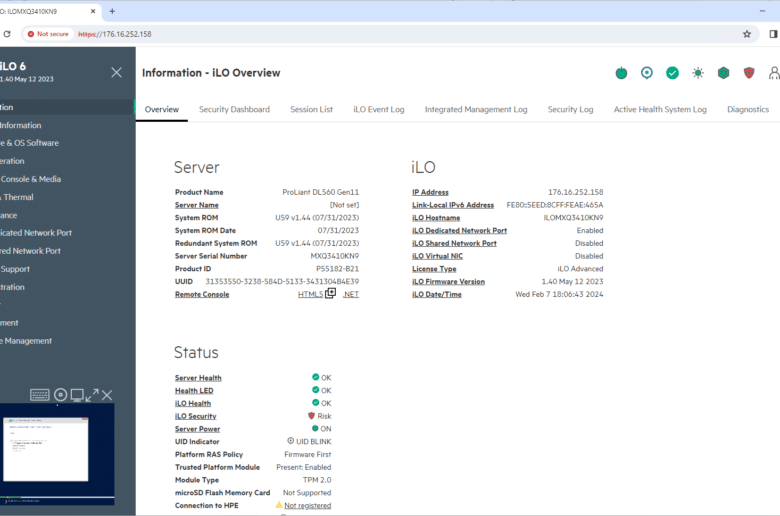Open the user account icon
Image resolution: width=780 pixels, height=516 pixels.
774,73
